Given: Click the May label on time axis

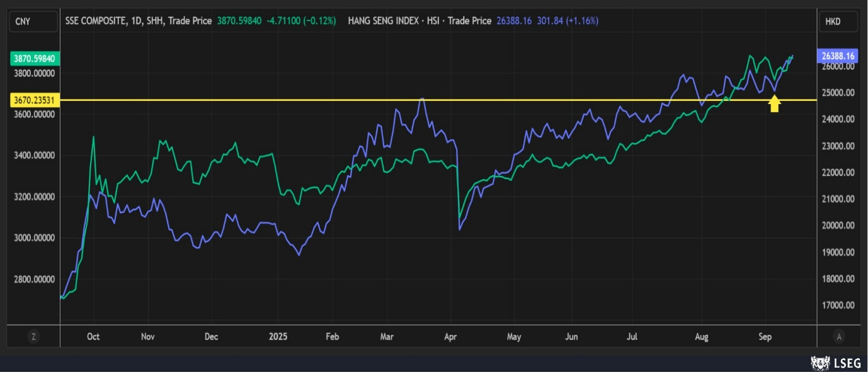Looking at the screenshot, I should click(x=514, y=337).
